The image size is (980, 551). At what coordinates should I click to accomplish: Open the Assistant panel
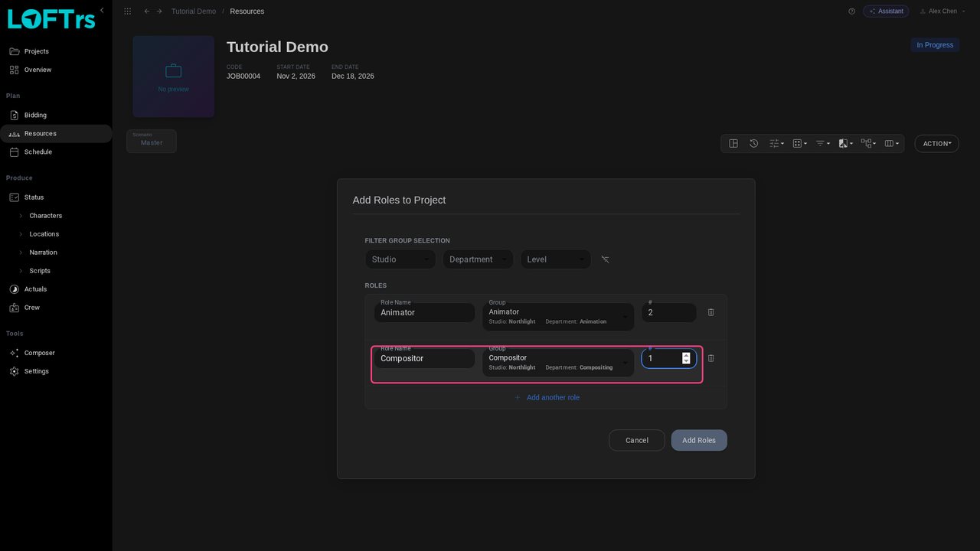tap(886, 11)
